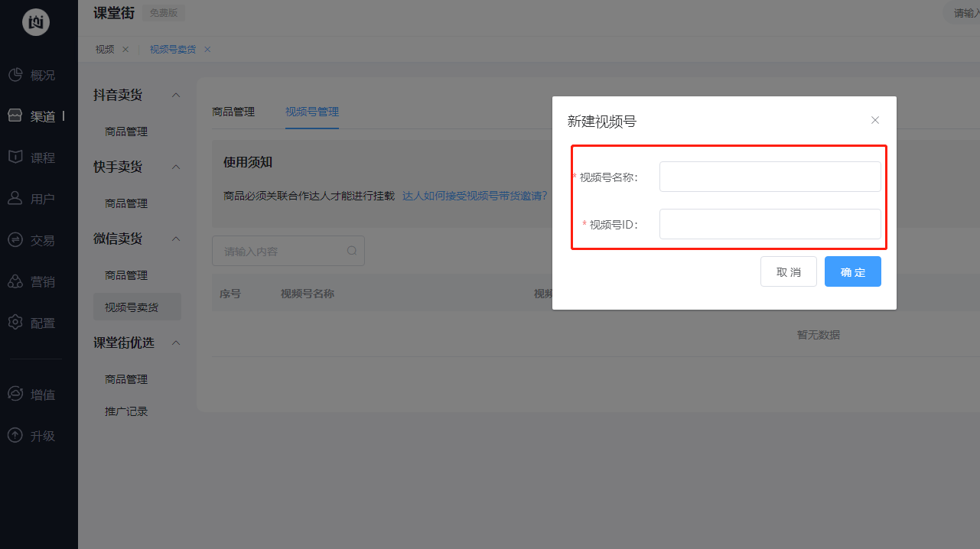This screenshot has width=980, height=549.
Task: Click the 概况 overview pie icon
Action: pos(15,75)
